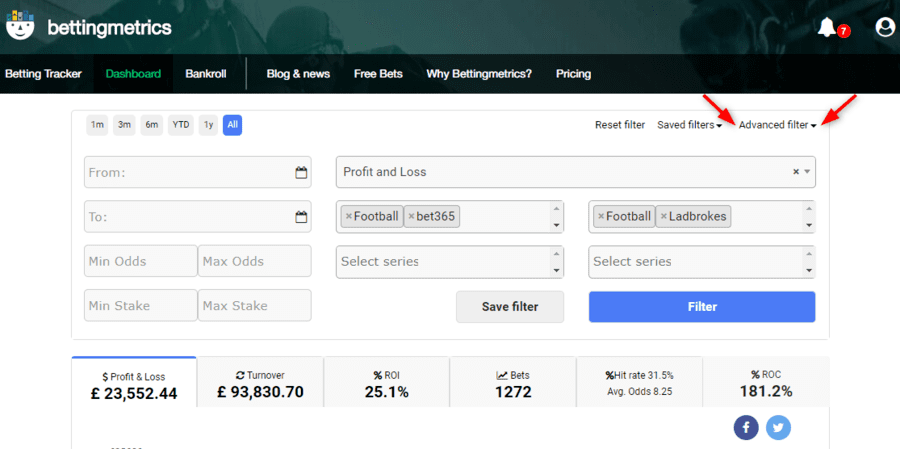Open the Dashboard nav item

tap(133, 74)
